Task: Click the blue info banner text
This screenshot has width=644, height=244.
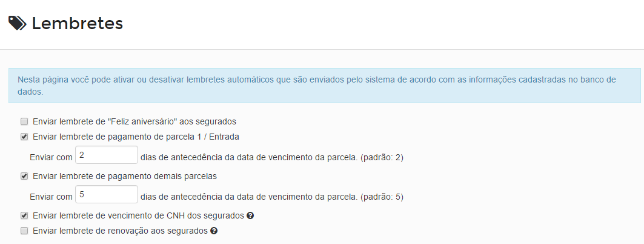Action: (317, 86)
